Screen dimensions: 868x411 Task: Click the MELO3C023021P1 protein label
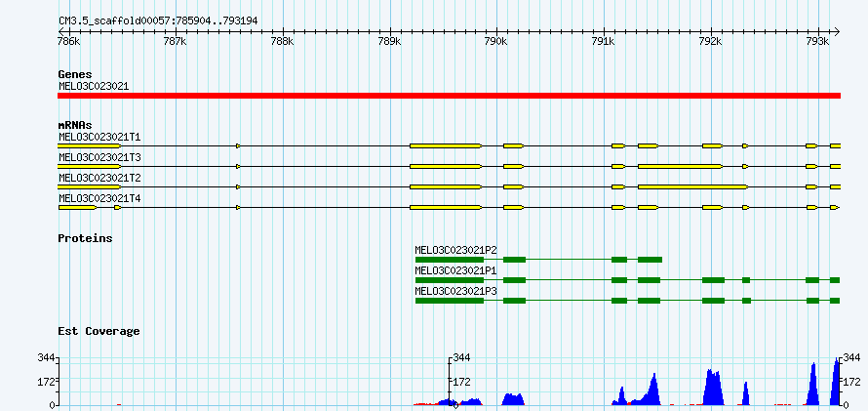click(455, 270)
